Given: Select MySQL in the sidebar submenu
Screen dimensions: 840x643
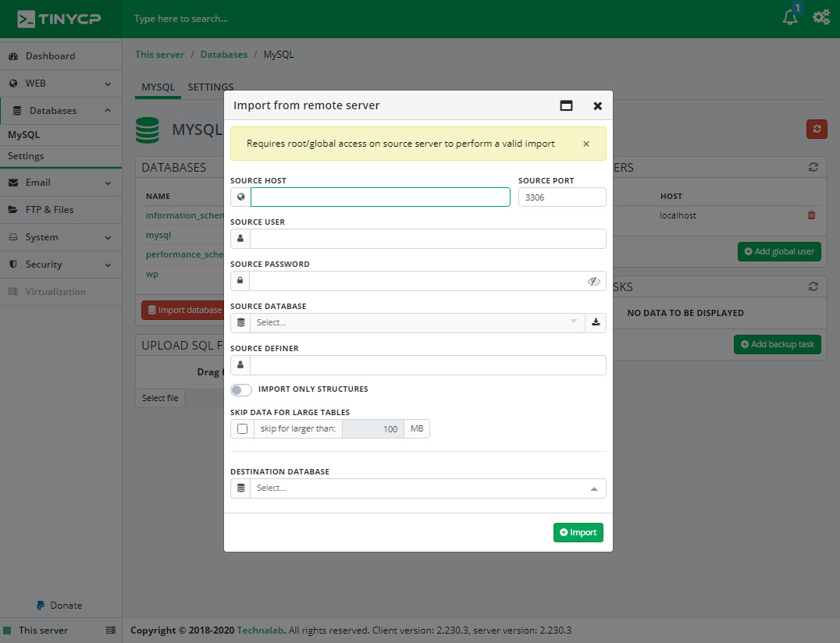Looking at the screenshot, I should coord(61,135).
